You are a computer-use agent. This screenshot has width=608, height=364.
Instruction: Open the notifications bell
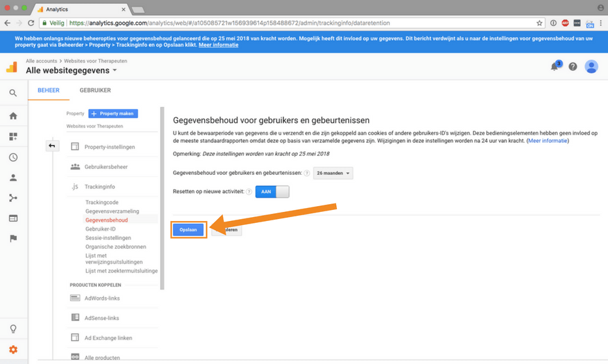(555, 66)
